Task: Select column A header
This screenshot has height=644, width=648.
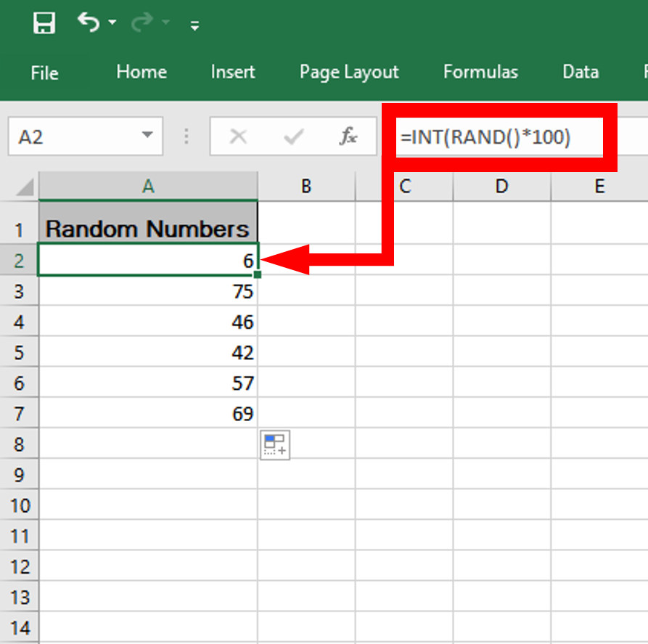Action: point(148,187)
